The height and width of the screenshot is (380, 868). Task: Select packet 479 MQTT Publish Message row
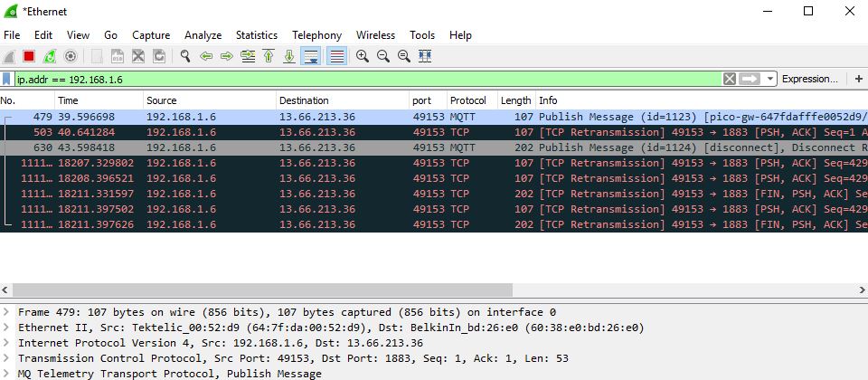pos(434,117)
